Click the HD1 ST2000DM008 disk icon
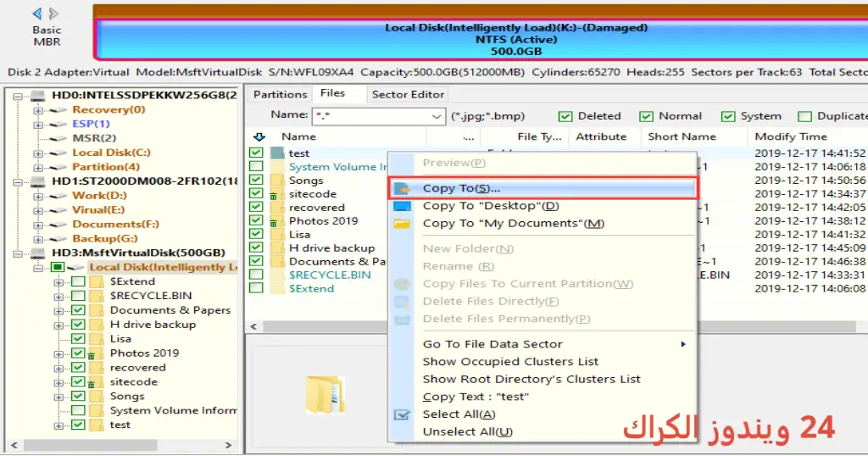The width and height of the screenshot is (868, 456). coord(37,181)
